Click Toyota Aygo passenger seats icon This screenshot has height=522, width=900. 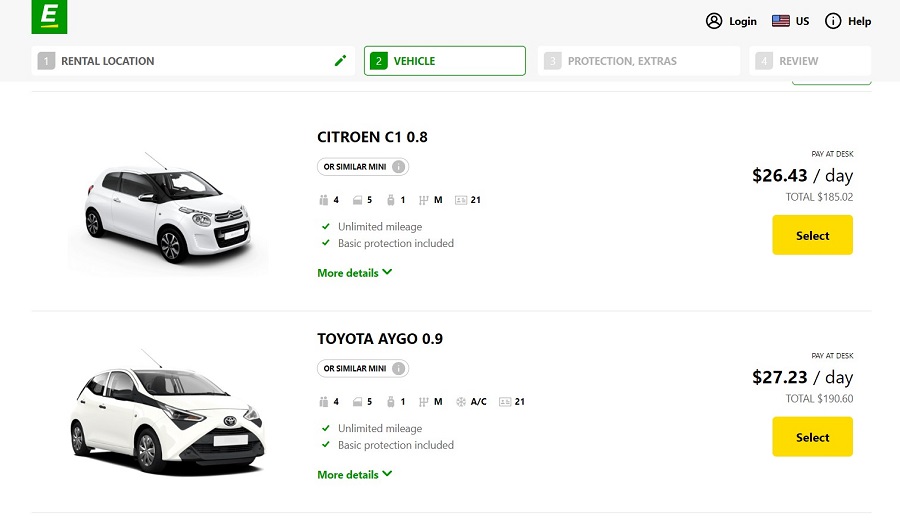coord(324,401)
